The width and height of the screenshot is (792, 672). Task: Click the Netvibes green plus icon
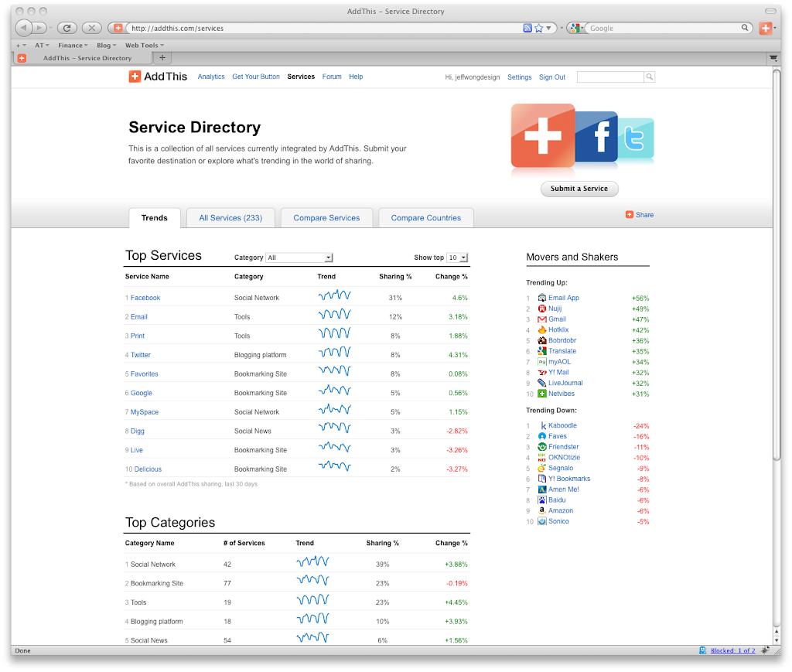pos(542,394)
